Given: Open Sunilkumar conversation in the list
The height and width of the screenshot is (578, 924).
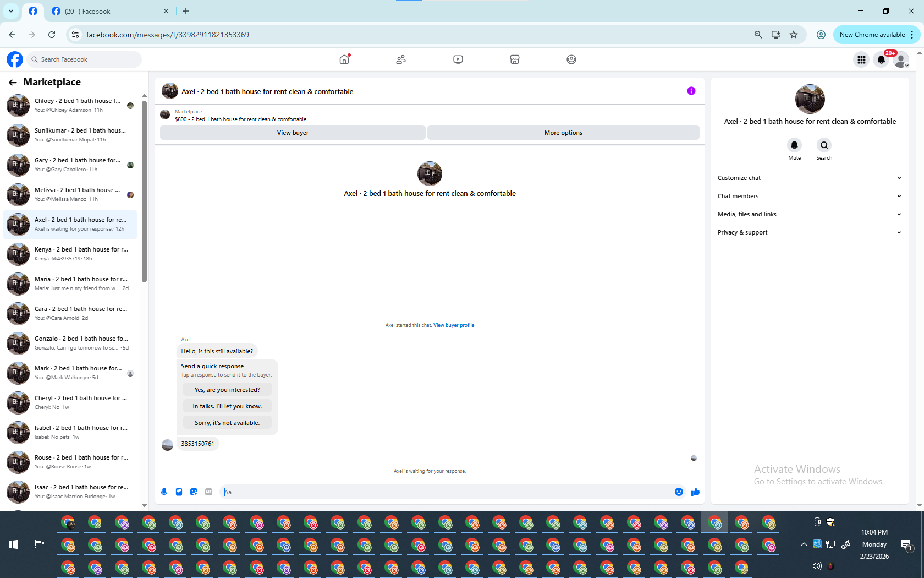Looking at the screenshot, I should [x=70, y=135].
